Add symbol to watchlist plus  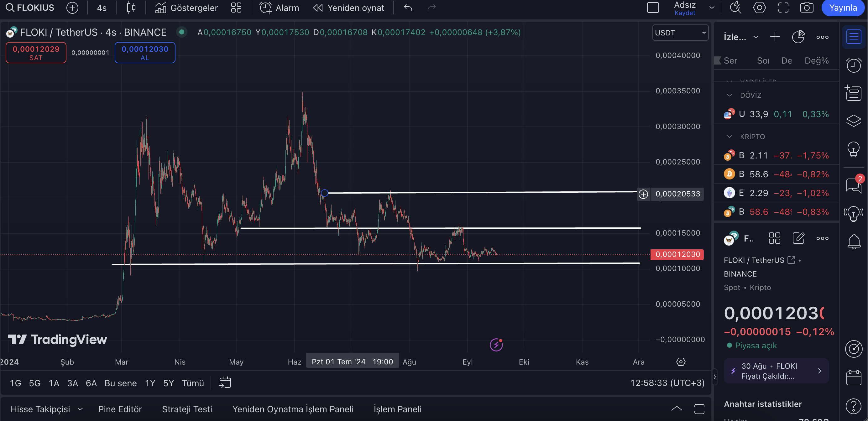coord(775,37)
